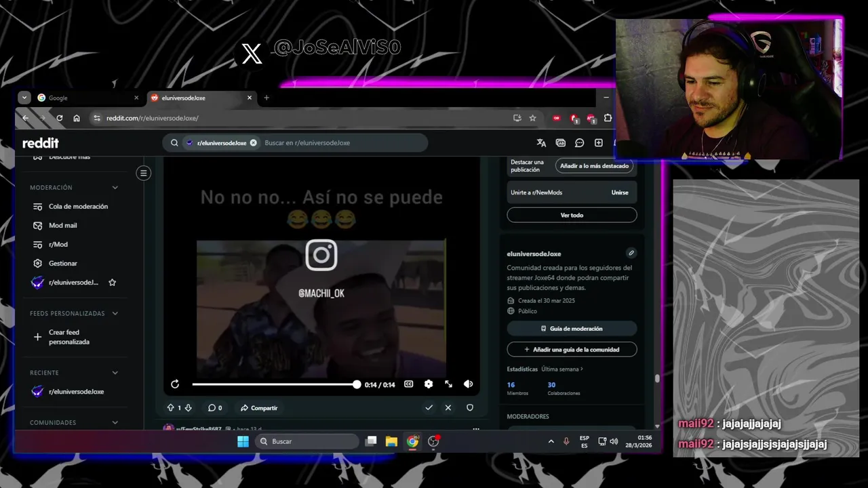Open Cola de moderación in sidebar
The height and width of the screenshot is (488, 868).
(78, 206)
